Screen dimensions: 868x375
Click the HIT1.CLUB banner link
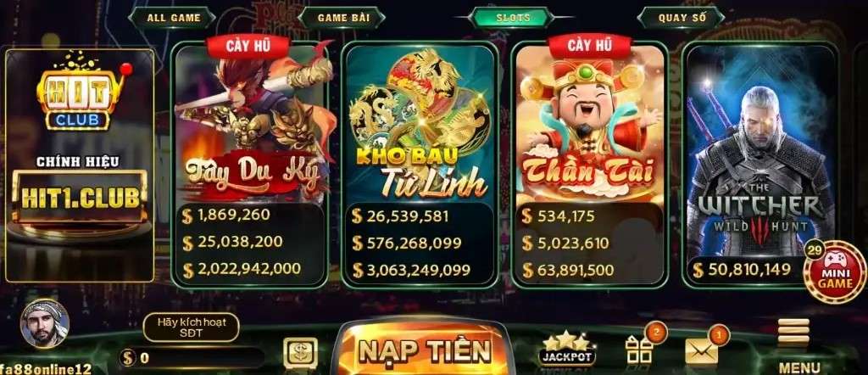coord(79,199)
